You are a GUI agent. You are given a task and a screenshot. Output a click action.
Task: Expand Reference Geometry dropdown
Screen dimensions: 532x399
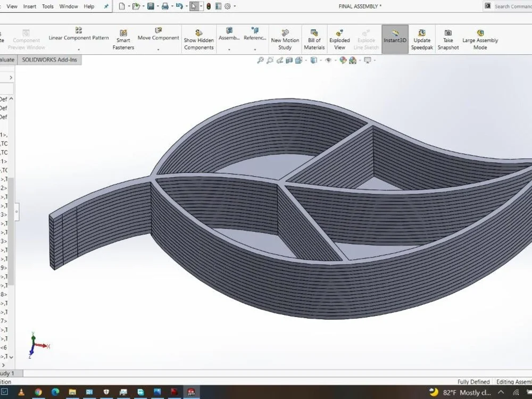(x=255, y=49)
